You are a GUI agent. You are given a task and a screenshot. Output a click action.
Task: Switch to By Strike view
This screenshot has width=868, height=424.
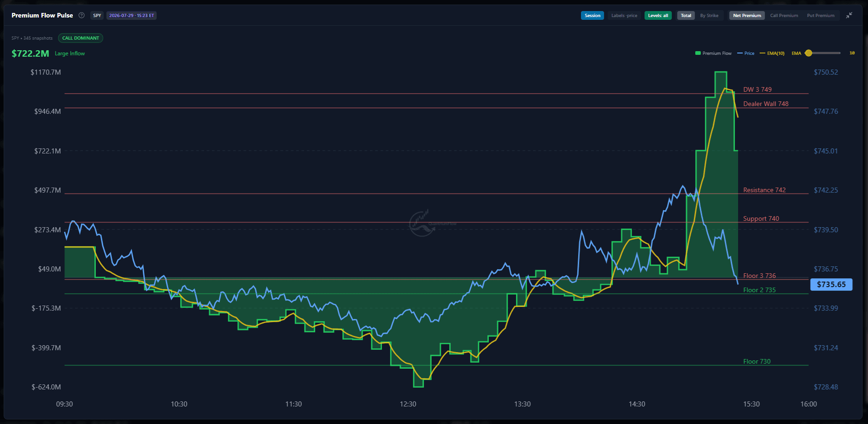point(709,16)
